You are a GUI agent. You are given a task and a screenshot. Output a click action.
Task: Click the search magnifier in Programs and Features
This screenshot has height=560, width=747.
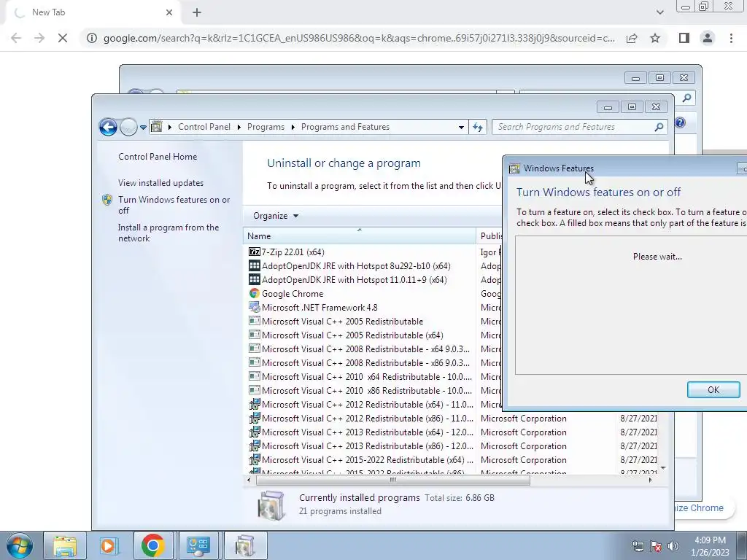[x=659, y=127]
